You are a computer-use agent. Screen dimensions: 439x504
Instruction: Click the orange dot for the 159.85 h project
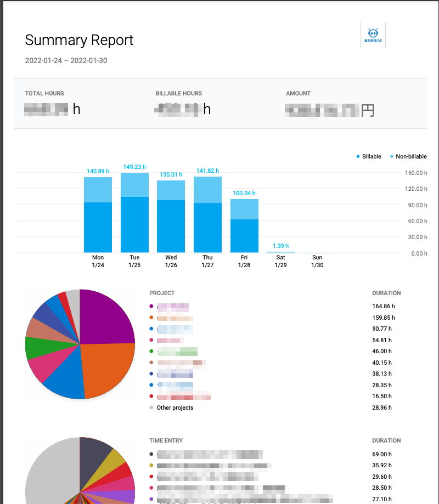pyautogui.click(x=151, y=318)
